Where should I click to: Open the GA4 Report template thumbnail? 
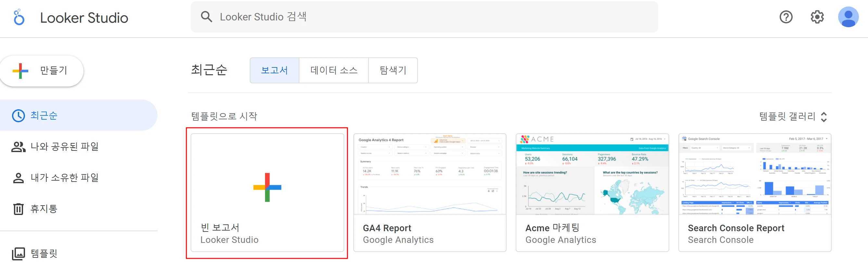click(430, 174)
